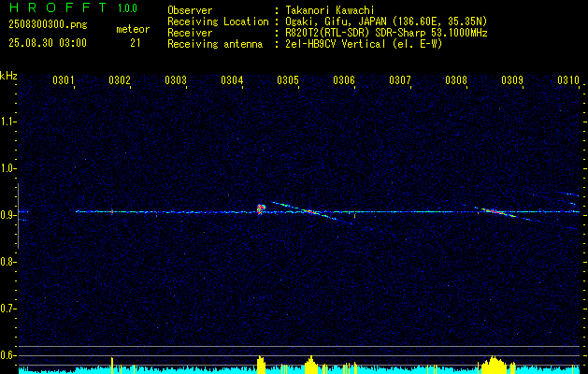Click the tall yellow spike below 0302
This screenshot has height=374, width=588.
pos(112,366)
